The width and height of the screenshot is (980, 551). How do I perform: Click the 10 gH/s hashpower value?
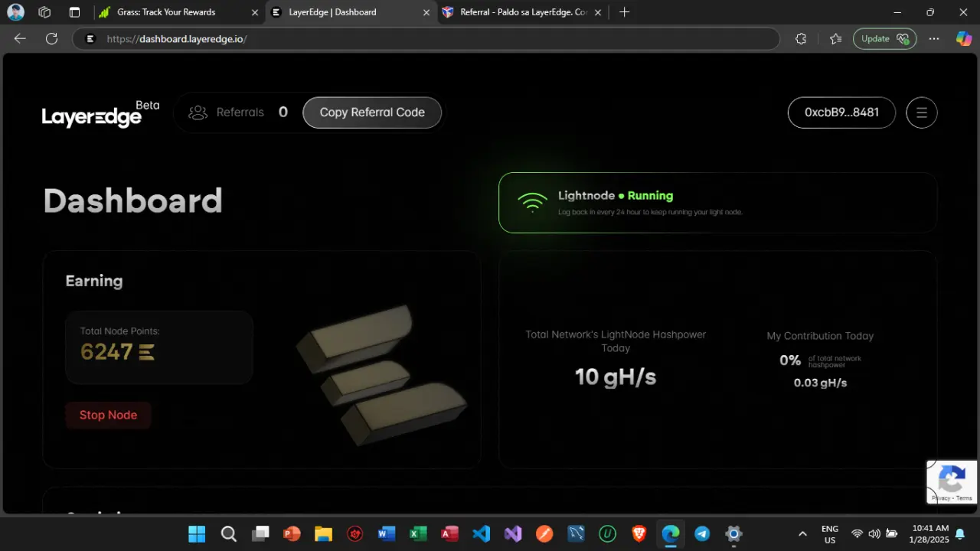pos(616,377)
